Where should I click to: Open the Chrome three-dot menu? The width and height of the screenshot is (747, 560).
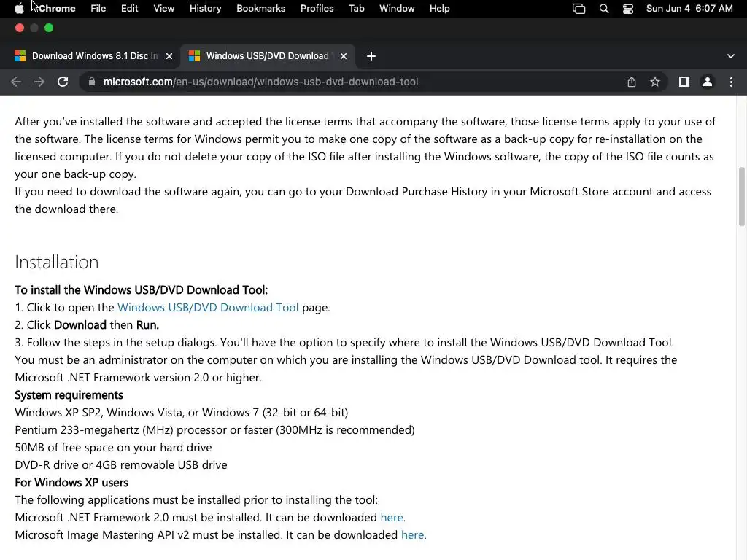tap(731, 82)
